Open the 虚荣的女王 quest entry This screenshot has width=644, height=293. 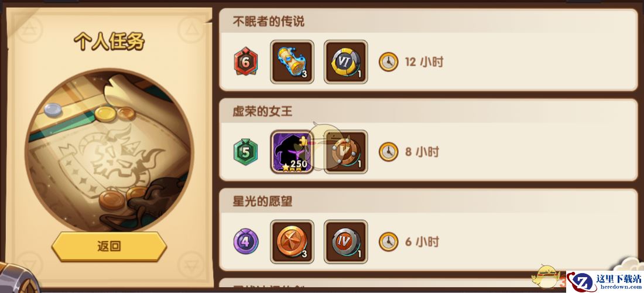(429, 139)
